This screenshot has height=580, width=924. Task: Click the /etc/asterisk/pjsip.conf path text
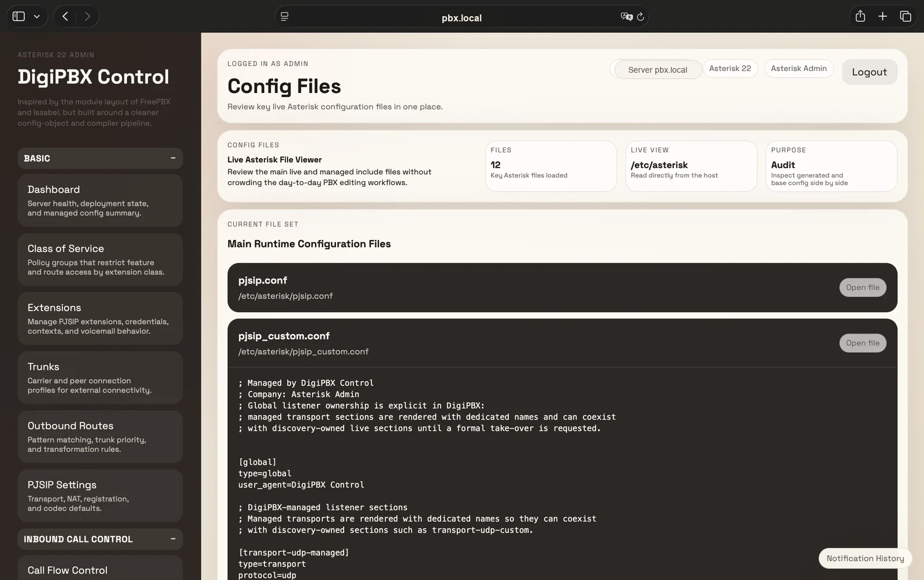[285, 296]
